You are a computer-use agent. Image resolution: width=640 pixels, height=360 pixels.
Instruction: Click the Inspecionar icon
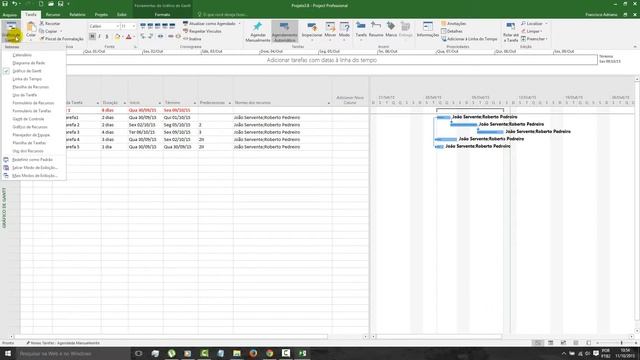point(312,28)
